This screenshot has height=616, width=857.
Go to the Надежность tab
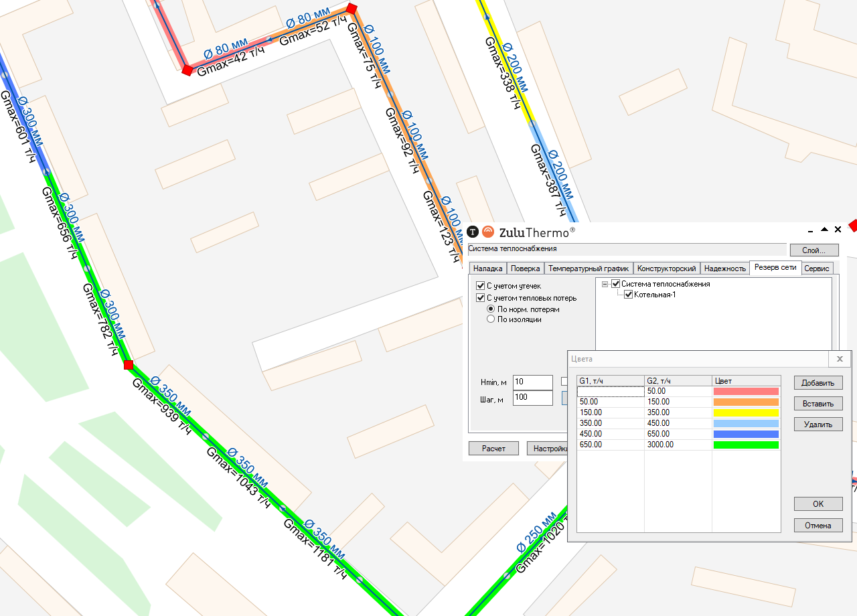pos(724,268)
